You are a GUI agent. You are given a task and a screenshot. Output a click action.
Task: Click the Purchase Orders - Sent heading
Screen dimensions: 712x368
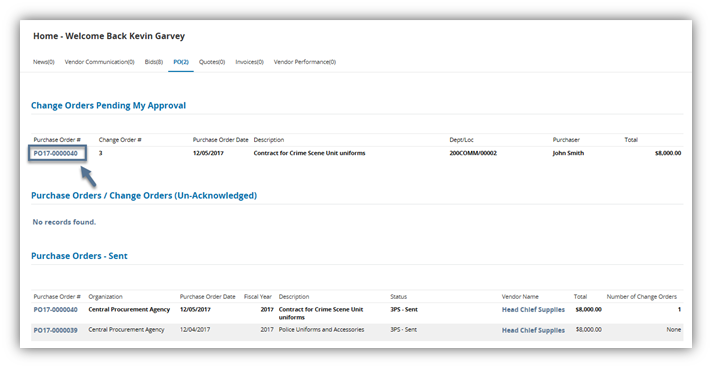click(79, 256)
